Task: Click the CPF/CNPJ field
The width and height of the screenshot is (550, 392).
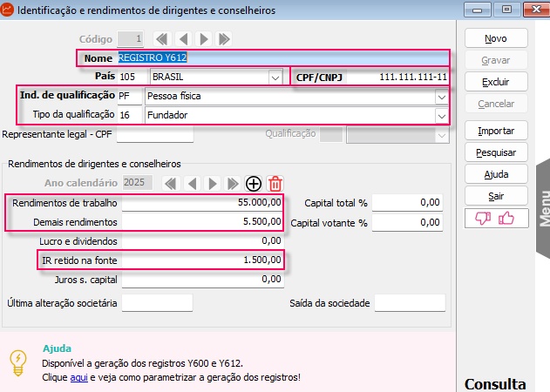Action: tap(397, 78)
